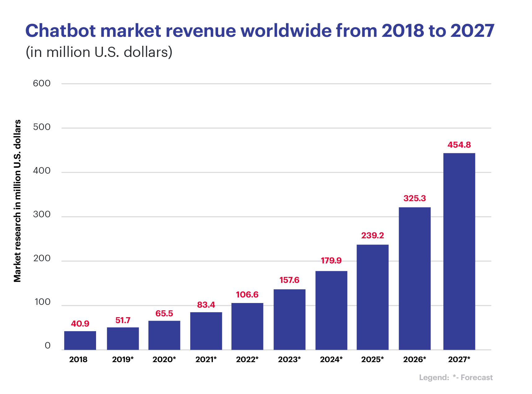The width and height of the screenshot is (532, 394).
Task: Click the value label 83.4
Action: [206, 305]
